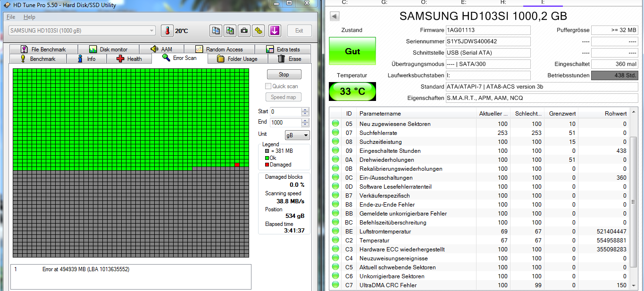This screenshot has width=644, height=291.
Task: Open HD Tune options with tools icon
Action: (258, 31)
